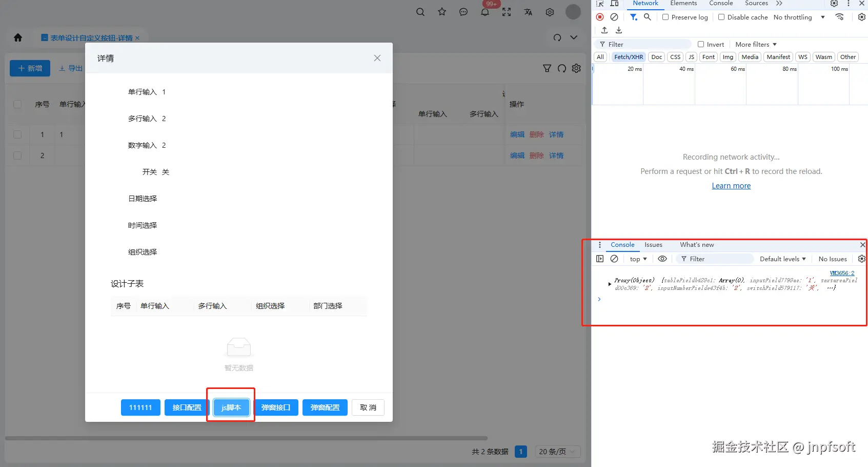Click export HAR download arrow icon
Screen dimensions: 868x467
click(619, 30)
